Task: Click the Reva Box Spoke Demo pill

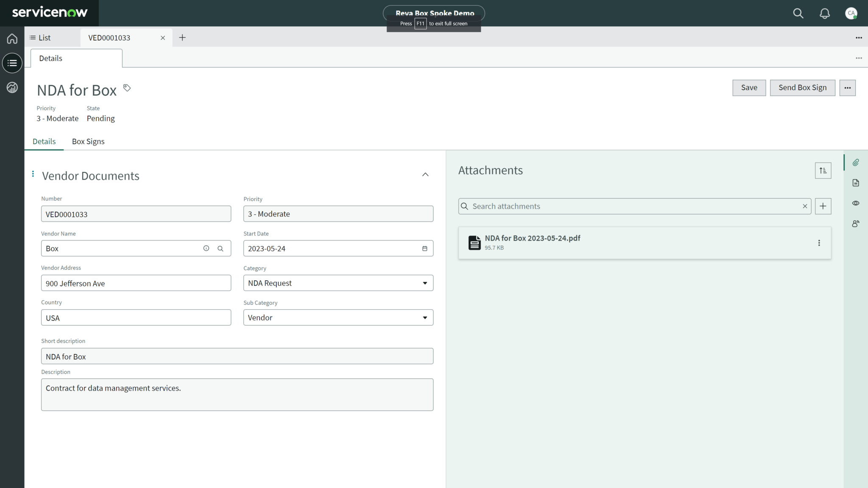Action: pyautogui.click(x=434, y=13)
